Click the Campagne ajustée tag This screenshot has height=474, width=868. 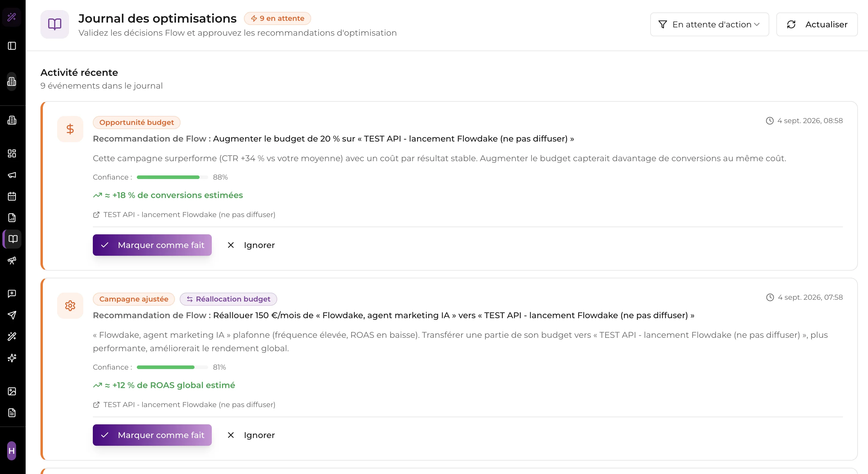tap(134, 299)
